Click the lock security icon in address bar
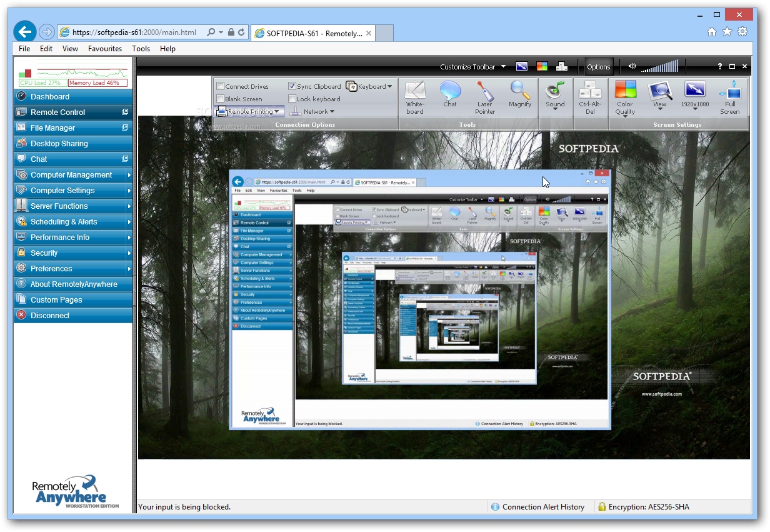This screenshot has width=770, height=532. (231, 33)
